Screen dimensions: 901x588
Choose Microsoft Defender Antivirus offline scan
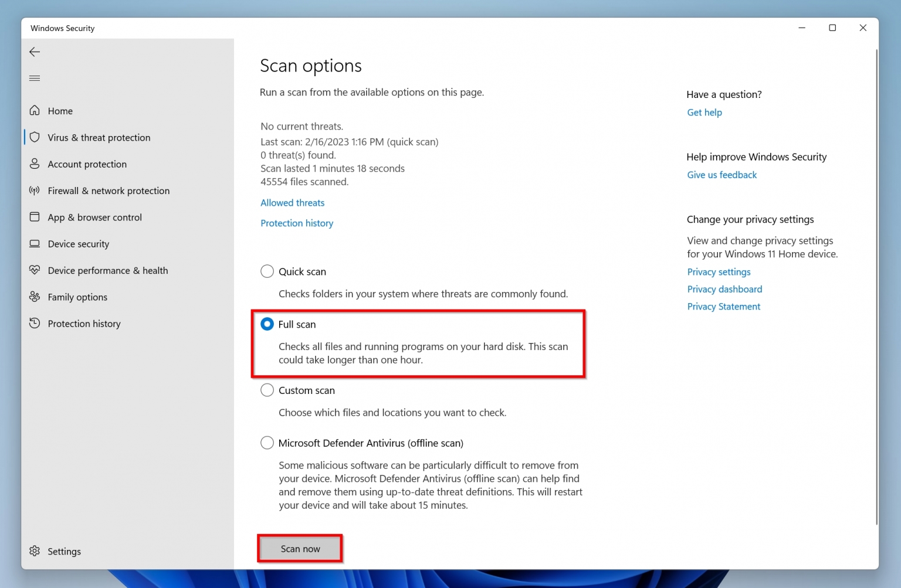[267, 443]
